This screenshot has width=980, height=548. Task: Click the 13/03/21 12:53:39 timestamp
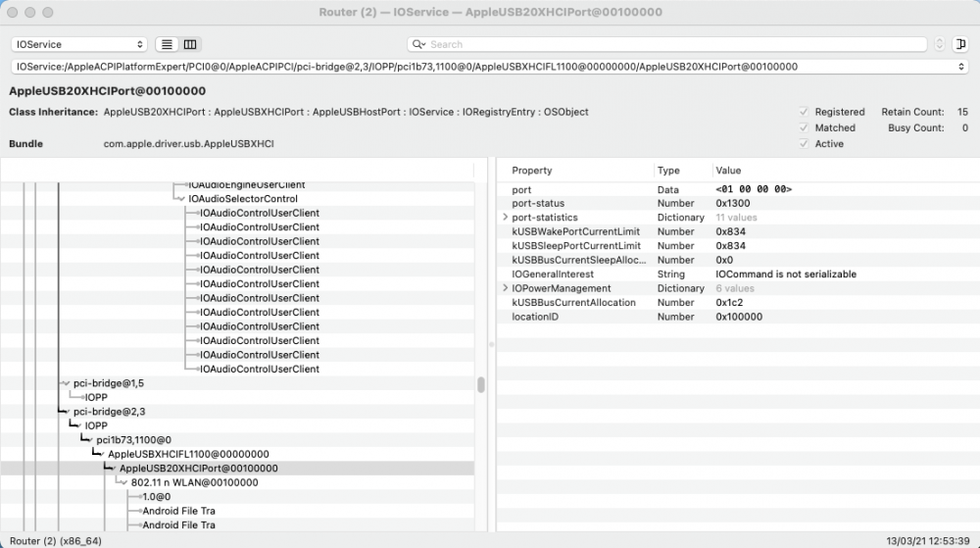point(927,541)
